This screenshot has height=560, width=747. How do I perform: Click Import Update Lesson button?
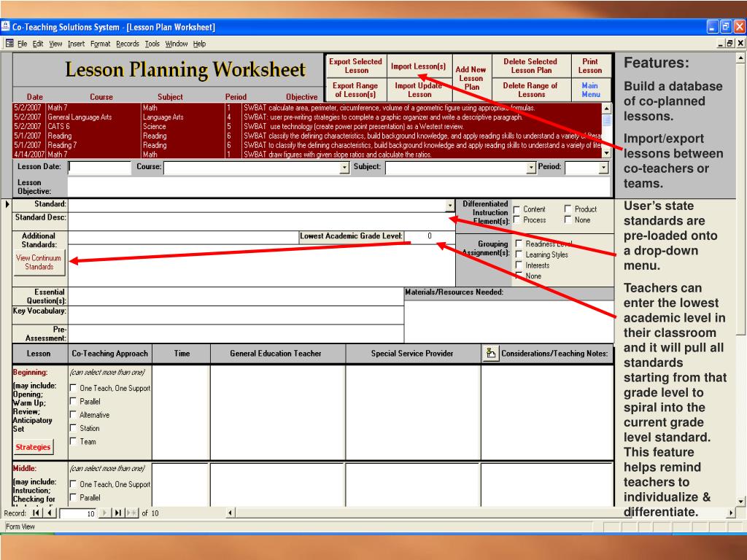coord(419,90)
